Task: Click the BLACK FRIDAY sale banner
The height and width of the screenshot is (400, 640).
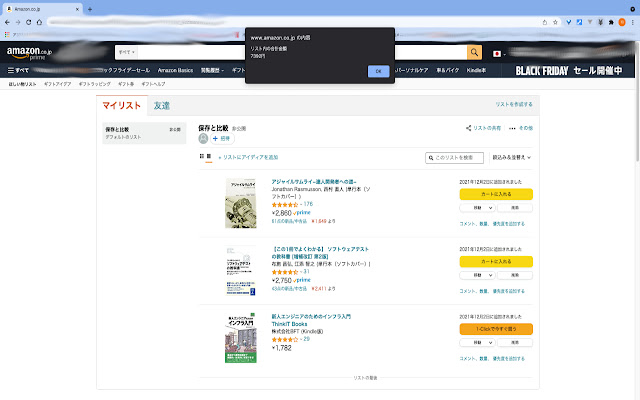Action: (569, 71)
